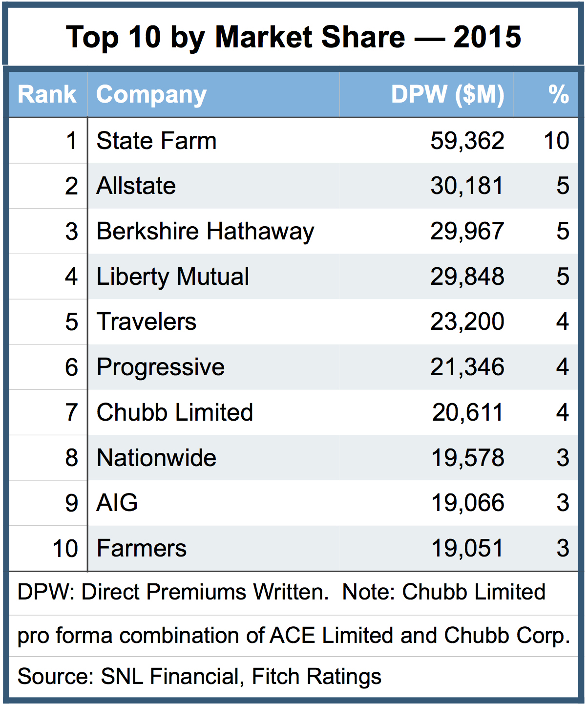Click the AIG company name
588x706 pixels.
click(117, 503)
